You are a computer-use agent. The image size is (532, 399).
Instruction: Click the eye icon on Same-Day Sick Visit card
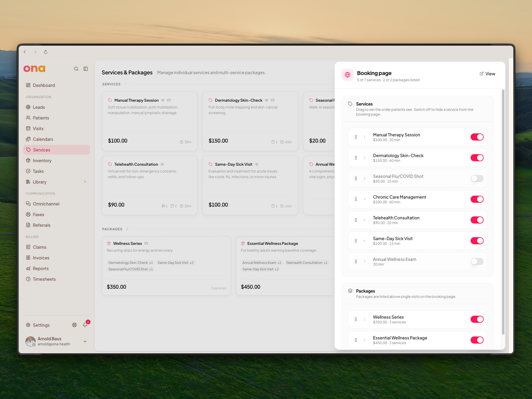click(257, 164)
